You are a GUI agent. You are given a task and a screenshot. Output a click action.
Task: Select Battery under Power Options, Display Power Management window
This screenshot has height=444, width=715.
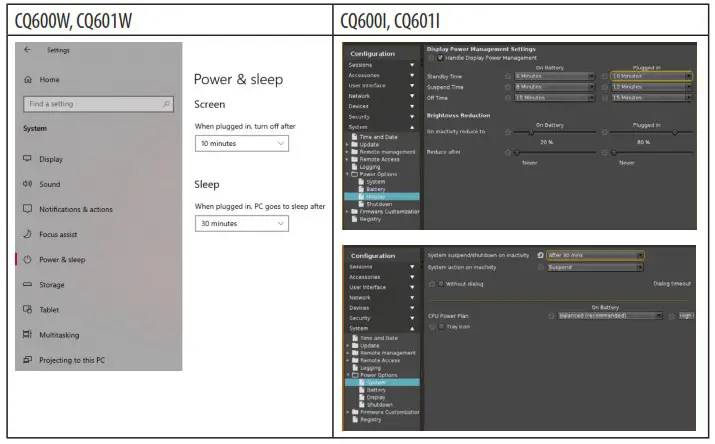(x=373, y=189)
